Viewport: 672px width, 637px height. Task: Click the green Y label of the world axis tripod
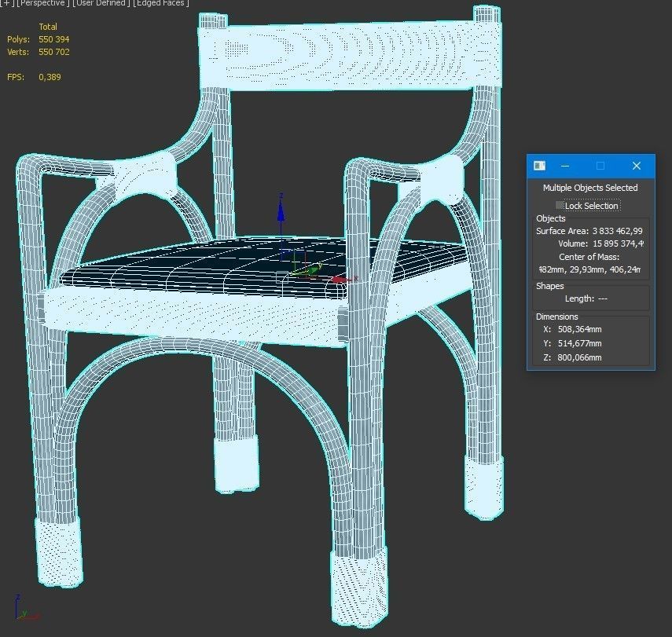pos(25,613)
